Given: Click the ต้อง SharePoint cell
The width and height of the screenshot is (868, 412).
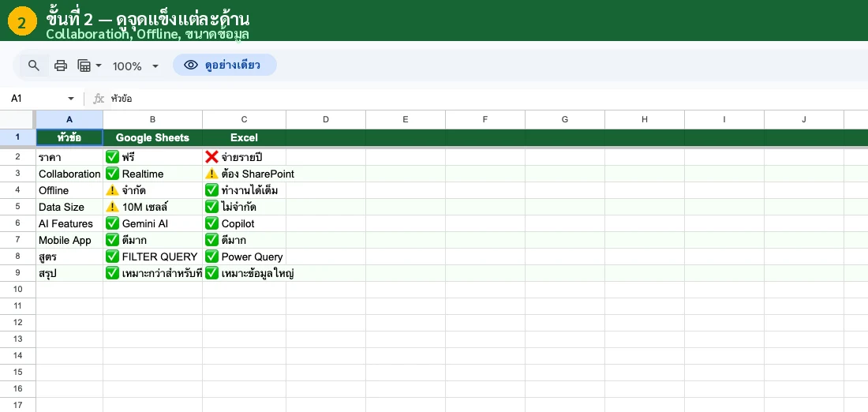Looking at the screenshot, I should click(x=244, y=174).
